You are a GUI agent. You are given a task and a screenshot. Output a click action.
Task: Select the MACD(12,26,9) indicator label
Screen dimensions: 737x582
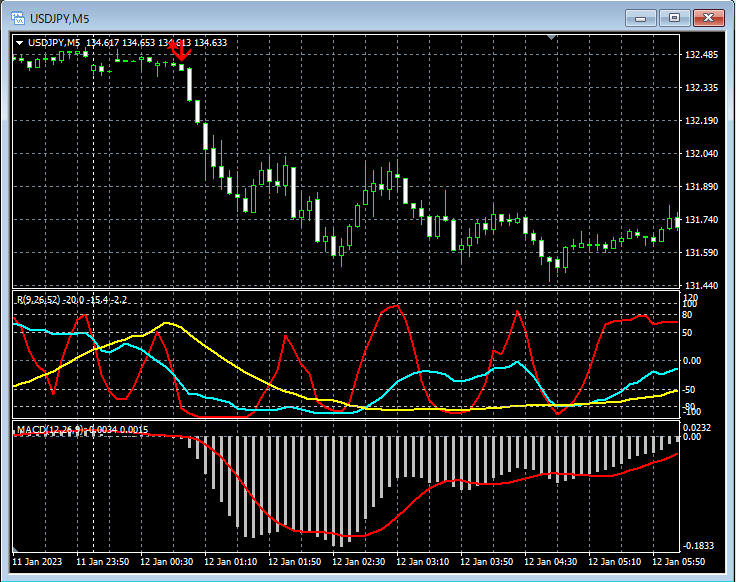pos(51,430)
